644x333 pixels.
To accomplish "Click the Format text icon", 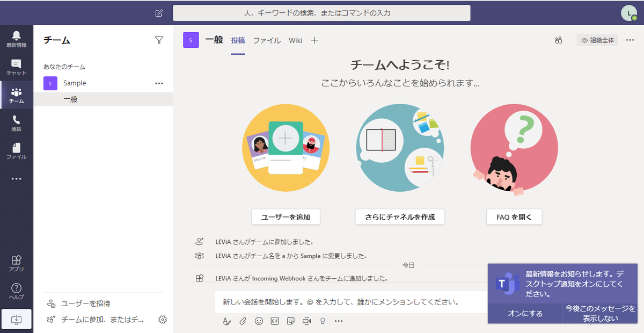I will (x=226, y=321).
